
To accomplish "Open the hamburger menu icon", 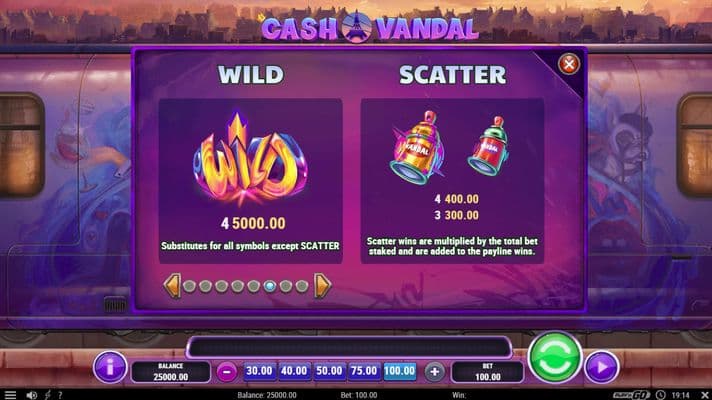I will tap(10, 395).
